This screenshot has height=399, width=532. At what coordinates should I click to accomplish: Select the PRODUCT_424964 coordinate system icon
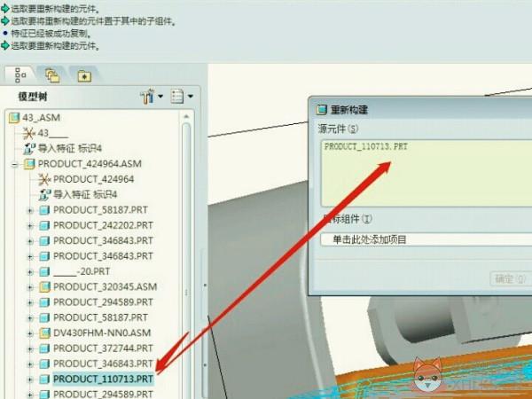coord(44,179)
